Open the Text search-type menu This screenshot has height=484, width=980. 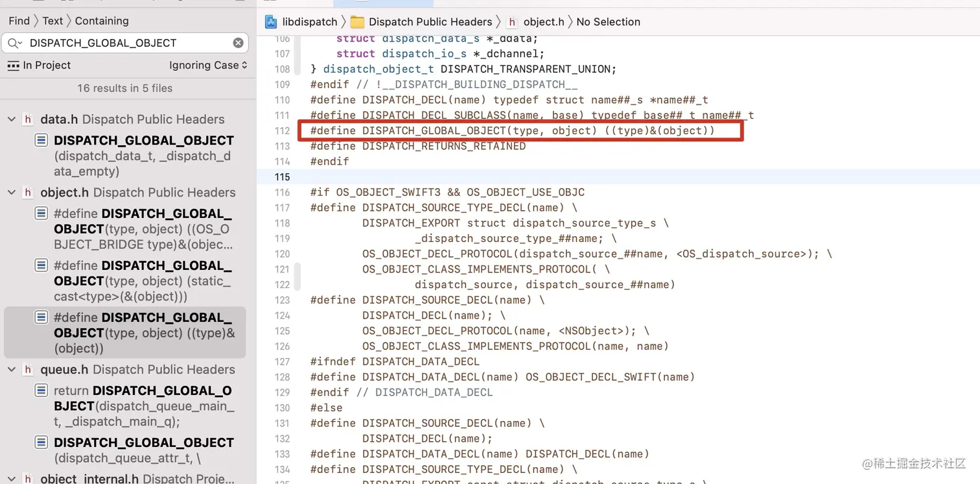[52, 20]
